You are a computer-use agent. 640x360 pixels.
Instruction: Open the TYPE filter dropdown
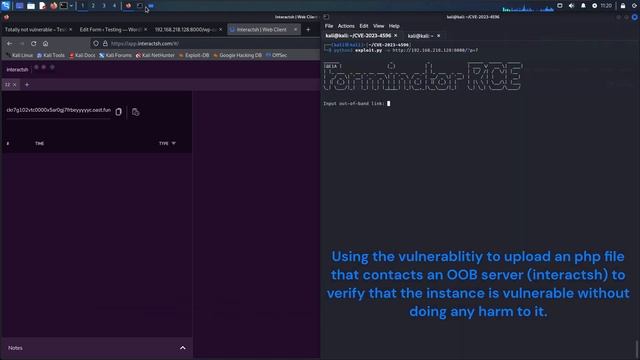pyautogui.click(x=167, y=143)
